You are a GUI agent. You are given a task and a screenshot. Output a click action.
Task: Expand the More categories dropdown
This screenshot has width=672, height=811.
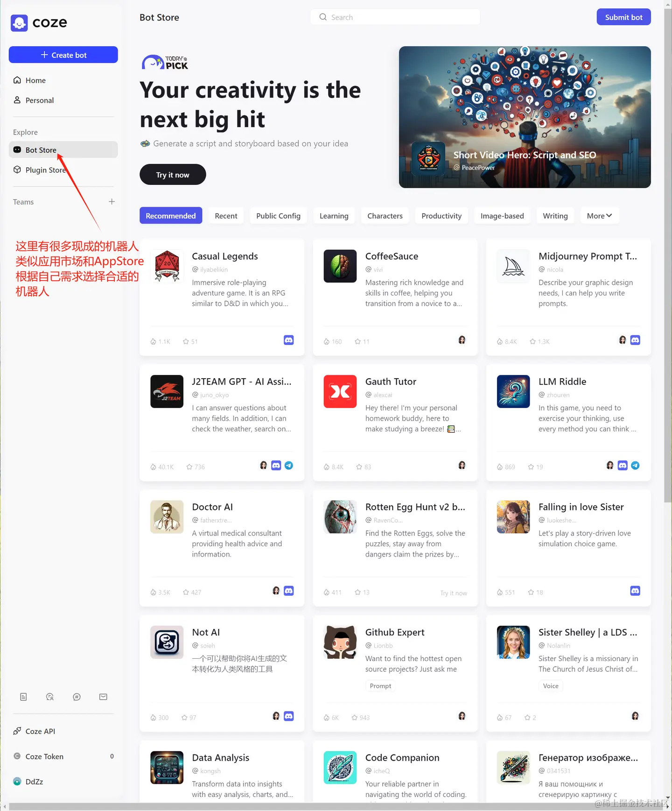pyautogui.click(x=600, y=216)
